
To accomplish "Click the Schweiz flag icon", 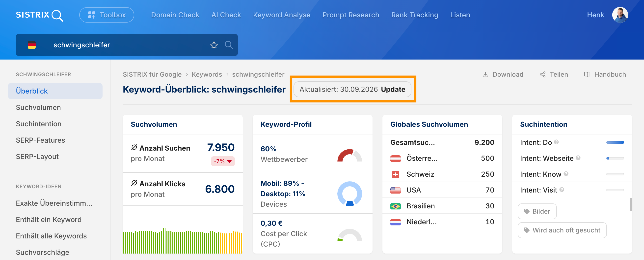I will tap(395, 174).
